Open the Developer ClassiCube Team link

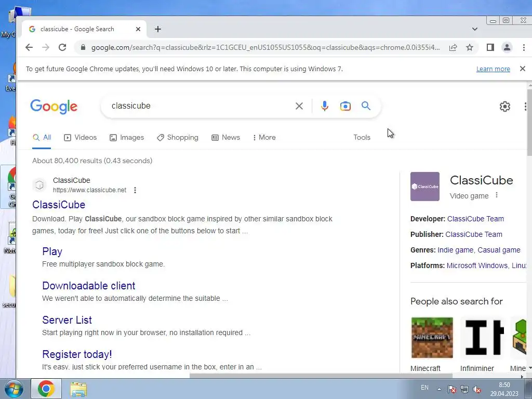(x=475, y=219)
